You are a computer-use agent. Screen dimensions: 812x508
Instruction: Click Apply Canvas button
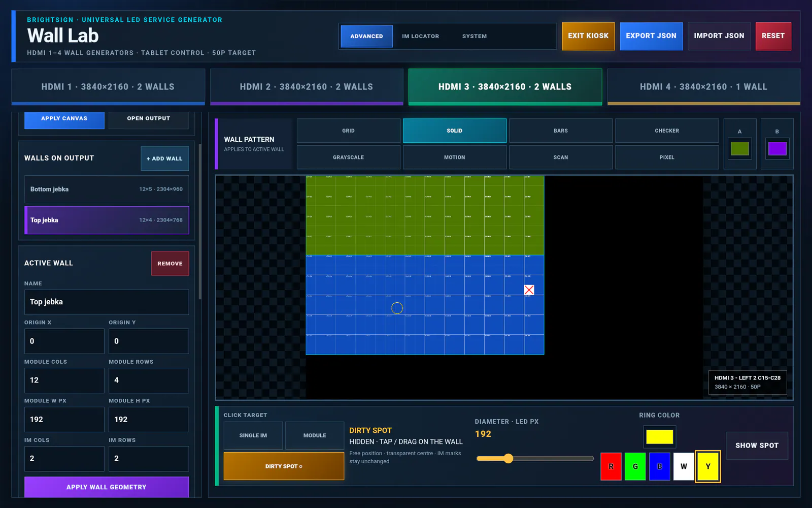point(64,119)
